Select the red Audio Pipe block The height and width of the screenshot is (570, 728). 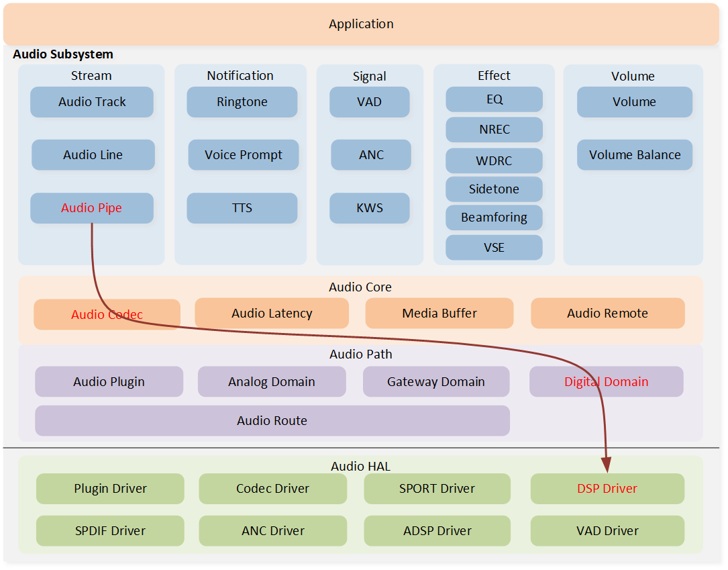click(x=92, y=208)
